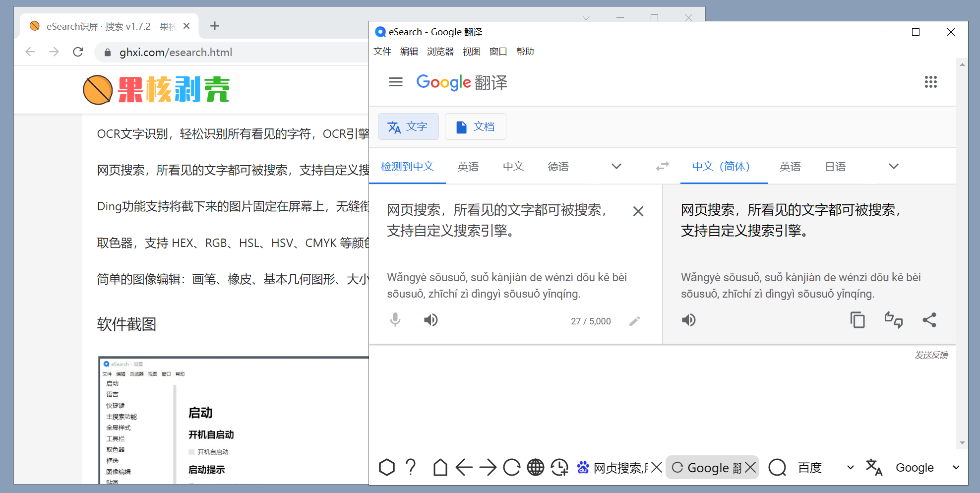This screenshot has height=493, width=980.
Task: Select the 文字 text mode button
Action: coord(408,126)
